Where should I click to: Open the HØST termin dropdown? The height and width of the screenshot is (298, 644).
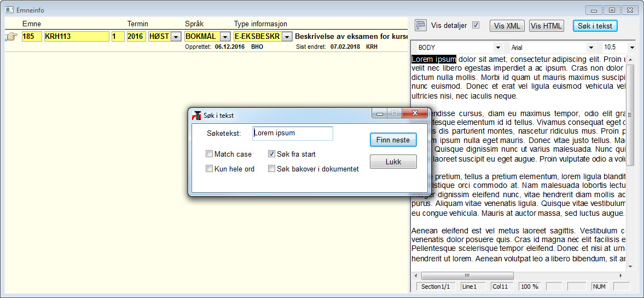(x=176, y=37)
